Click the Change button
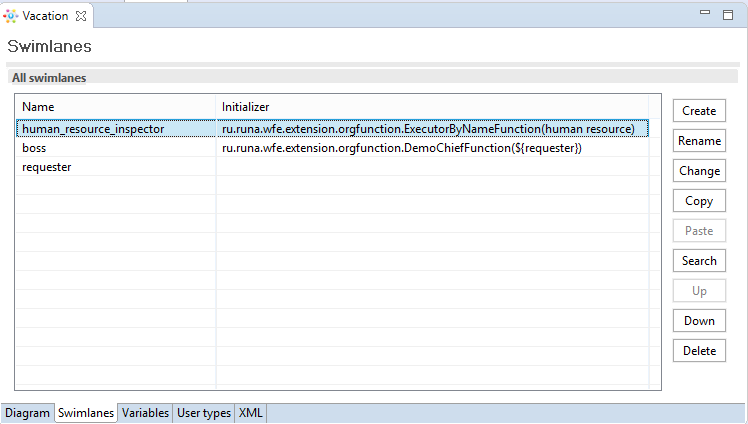Screen dimensions: 748x424 [699, 171]
